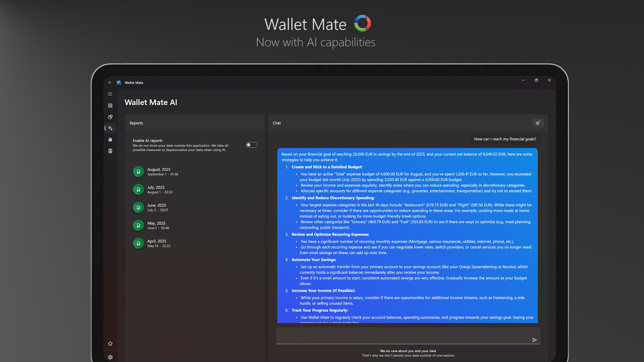Switch to the Chat panel header
This screenshot has width=644, height=362.
(x=277, y=123)
